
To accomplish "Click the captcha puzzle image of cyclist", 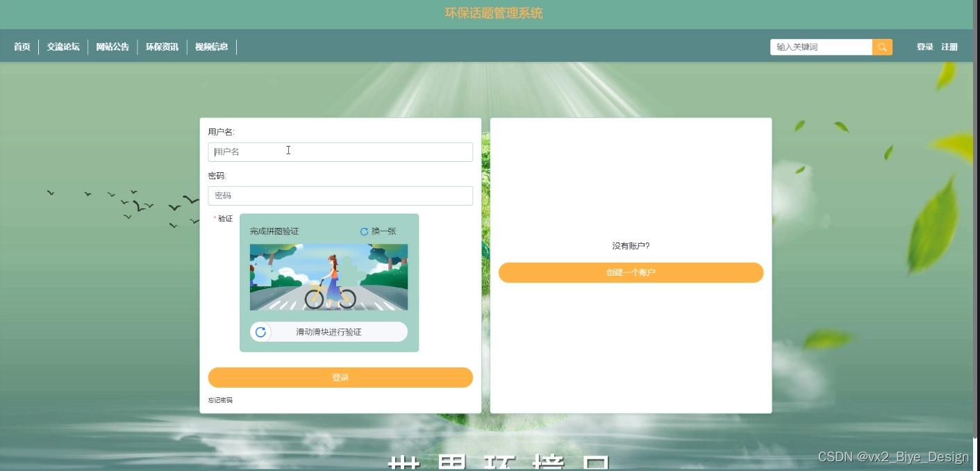I will pos(329,277).
